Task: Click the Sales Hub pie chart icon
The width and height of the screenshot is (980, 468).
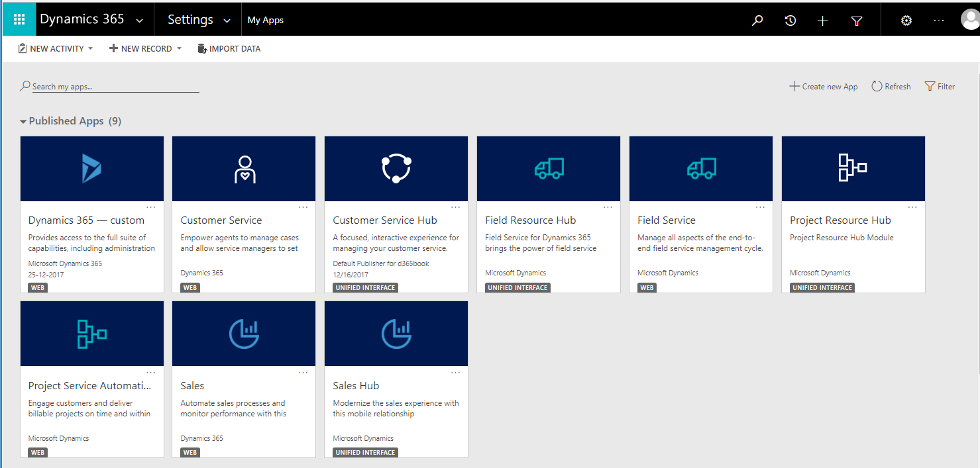Action: click(396, 334)
